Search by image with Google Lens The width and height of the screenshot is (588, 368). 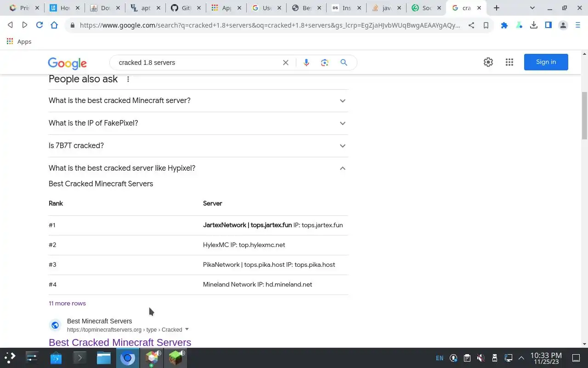coord(325,63)
